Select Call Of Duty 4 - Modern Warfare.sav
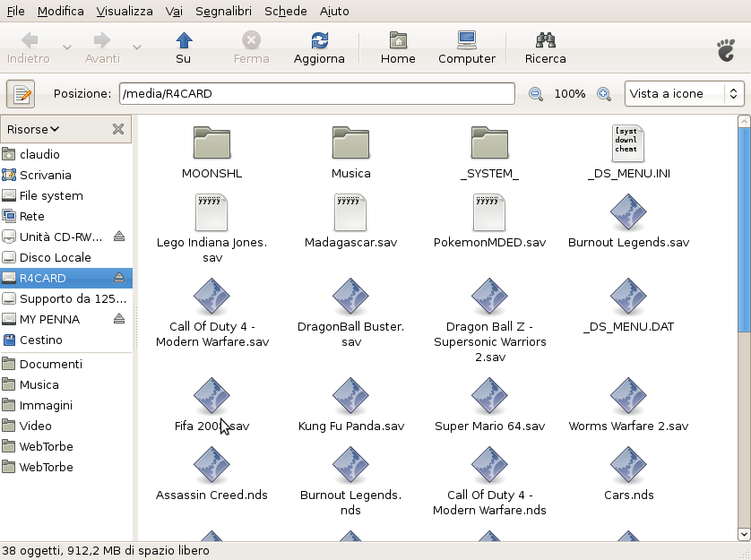Image resolution: width=751 pixels, height=560 pixels. 211,297
